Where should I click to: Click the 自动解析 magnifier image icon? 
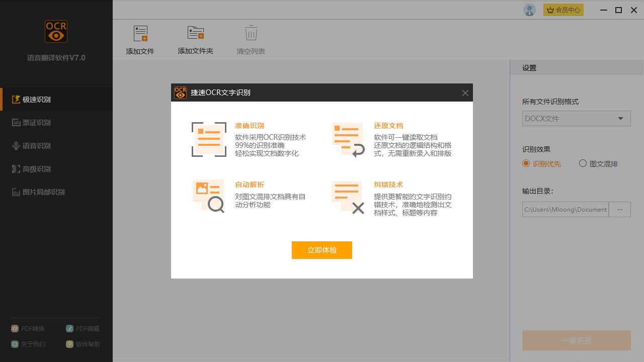(x=209, y=196)
